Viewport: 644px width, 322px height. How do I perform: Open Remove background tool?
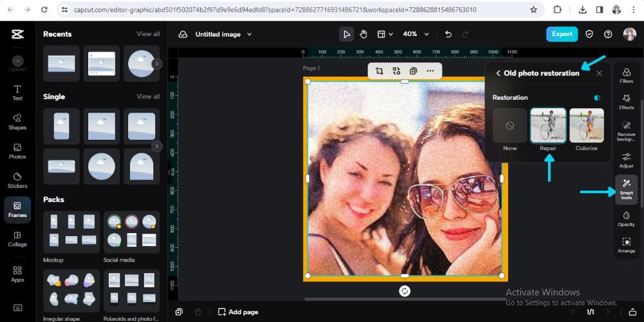(627, 131)
